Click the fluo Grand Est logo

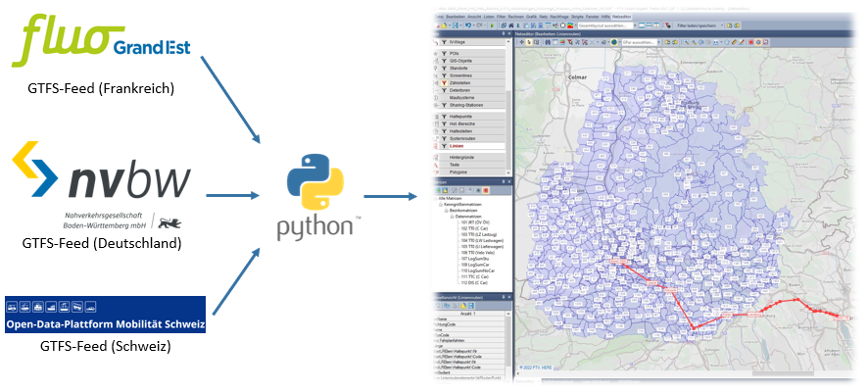pyautogui.click(x=102, y=42)
